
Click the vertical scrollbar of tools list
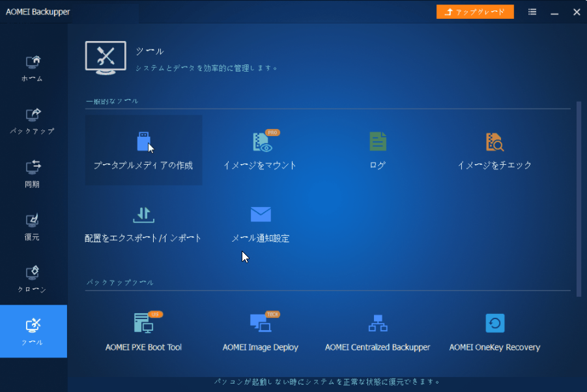pyautogui.click(x=579, y=198)
